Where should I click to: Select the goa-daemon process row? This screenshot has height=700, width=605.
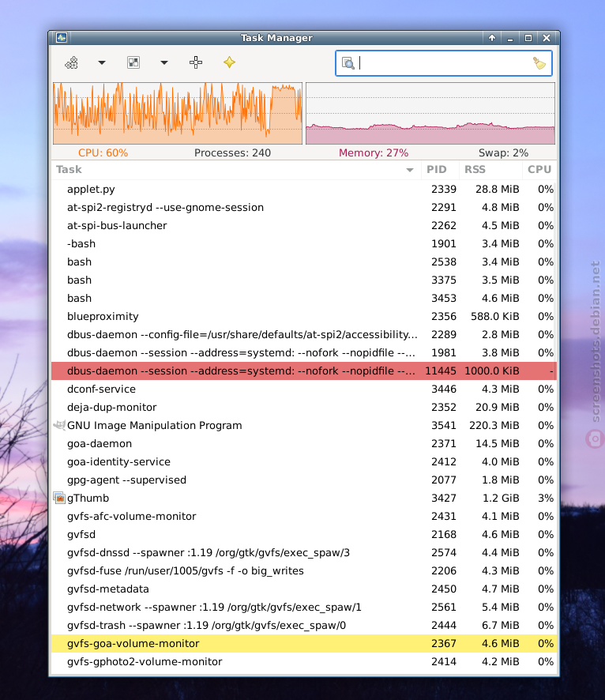(x=304, y=444)
